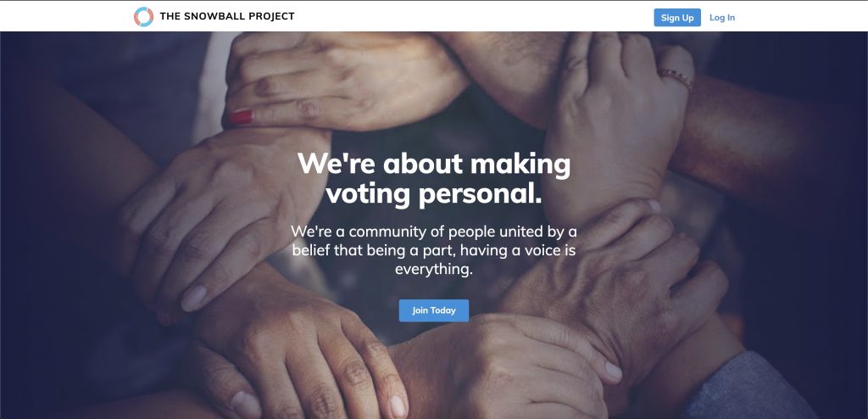The image size is (868, 419).
Task: Open the Log In link
Action: point(722,18)
